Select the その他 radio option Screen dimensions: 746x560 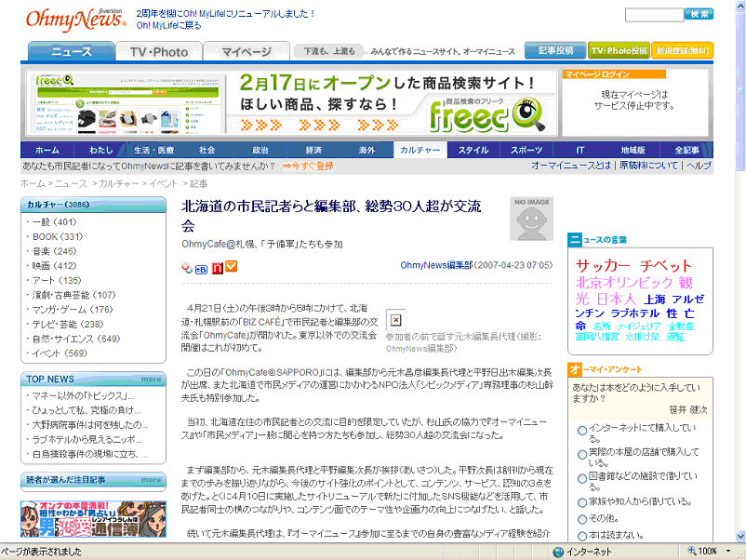pos(582,519)
